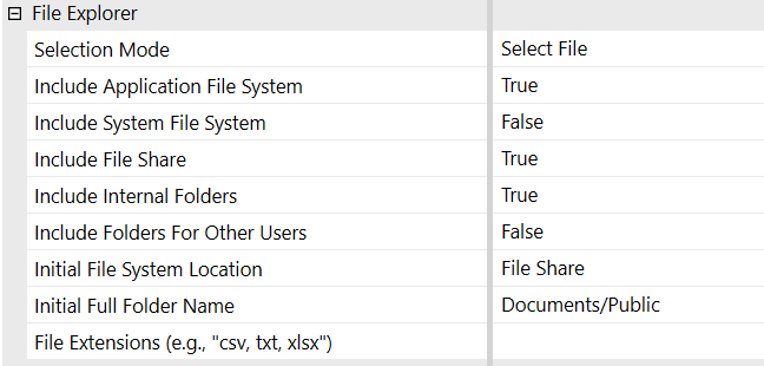Toggle Include System File System False value

tap(628, 122)
